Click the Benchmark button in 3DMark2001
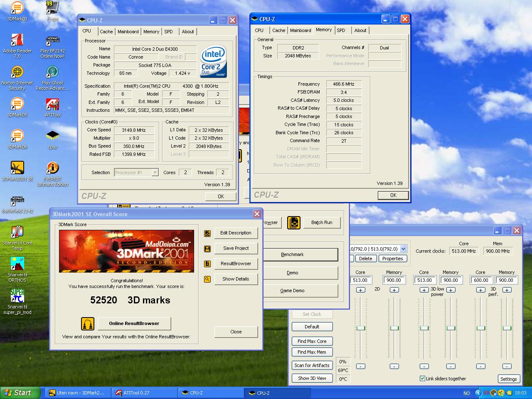The width and height of the screenshot is (532, 399). (x=292, y=254)
